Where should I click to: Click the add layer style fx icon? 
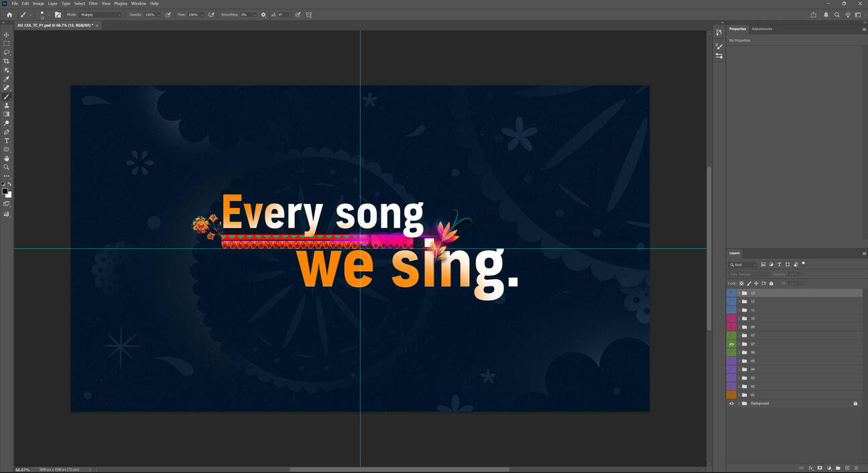tap(810, 468)
